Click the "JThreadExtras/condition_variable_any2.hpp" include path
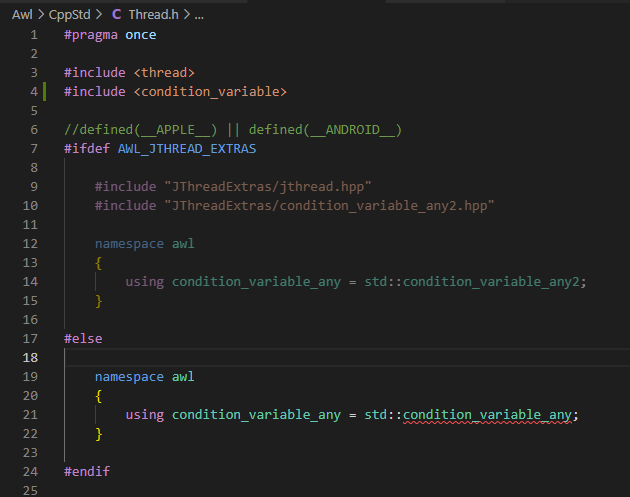The height and width of the screenshot is (497, 630). pyautogui.click(x=329, y=206)
